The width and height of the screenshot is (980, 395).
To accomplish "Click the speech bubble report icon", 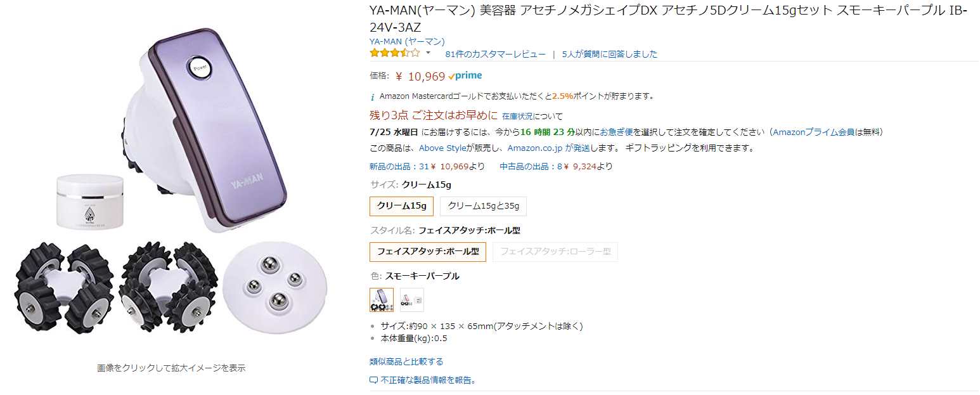I will click(x=373, y=380).
